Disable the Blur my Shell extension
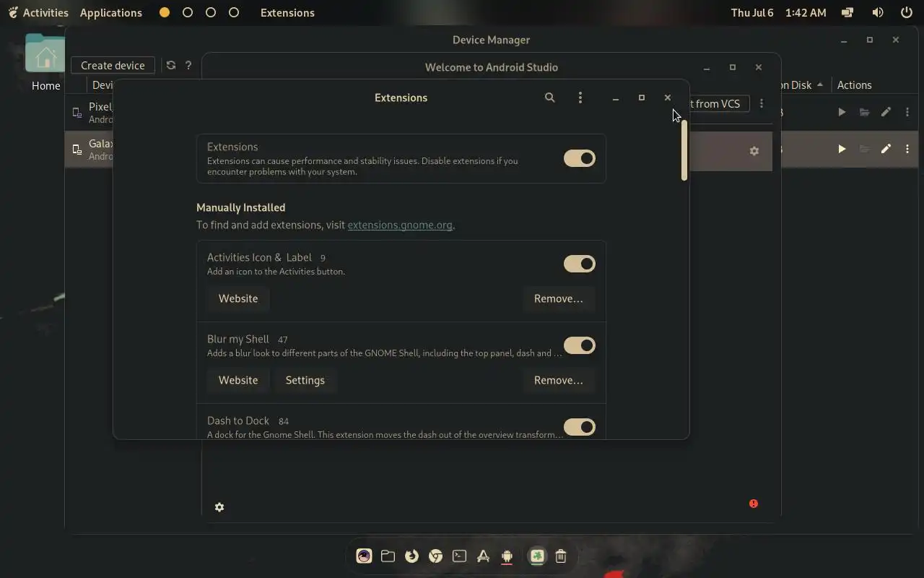This screenshot has width=924, height=578. click(580, 345)
